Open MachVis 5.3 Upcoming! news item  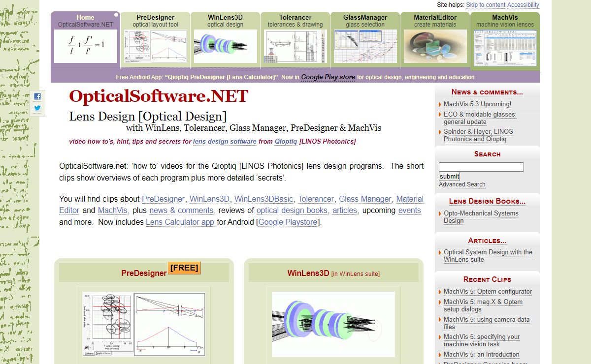coord(477,104)
